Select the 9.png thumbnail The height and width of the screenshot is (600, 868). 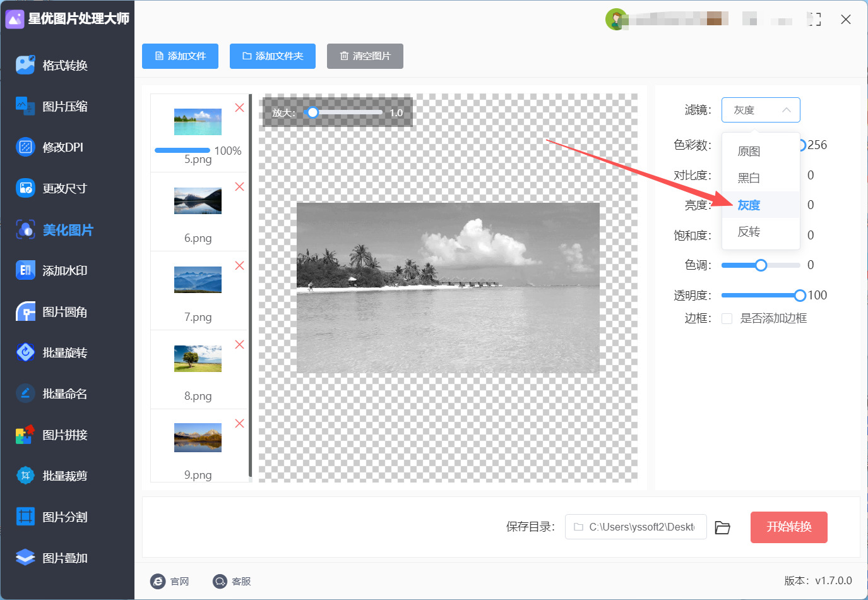coord(198,438)
